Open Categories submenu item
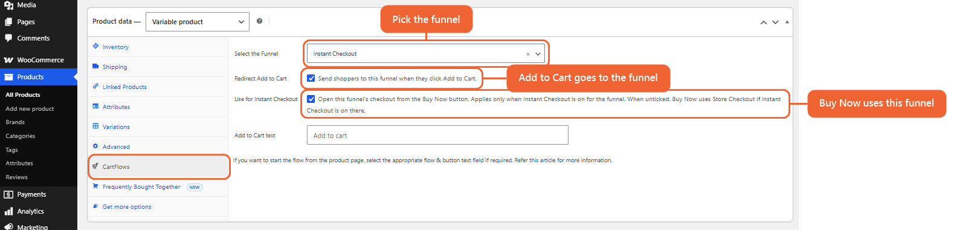This screenshot has height=230, width=980. coord(21,136)
